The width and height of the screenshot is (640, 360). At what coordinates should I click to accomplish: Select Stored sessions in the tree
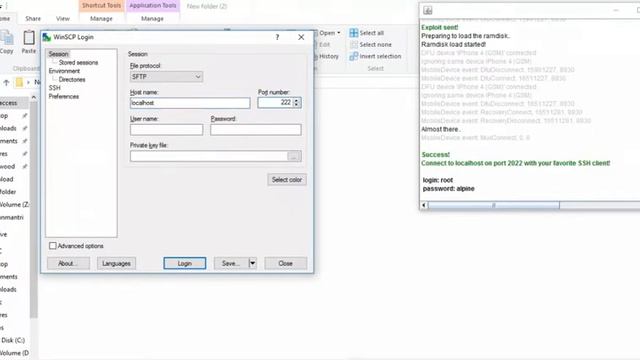(78, 62)
